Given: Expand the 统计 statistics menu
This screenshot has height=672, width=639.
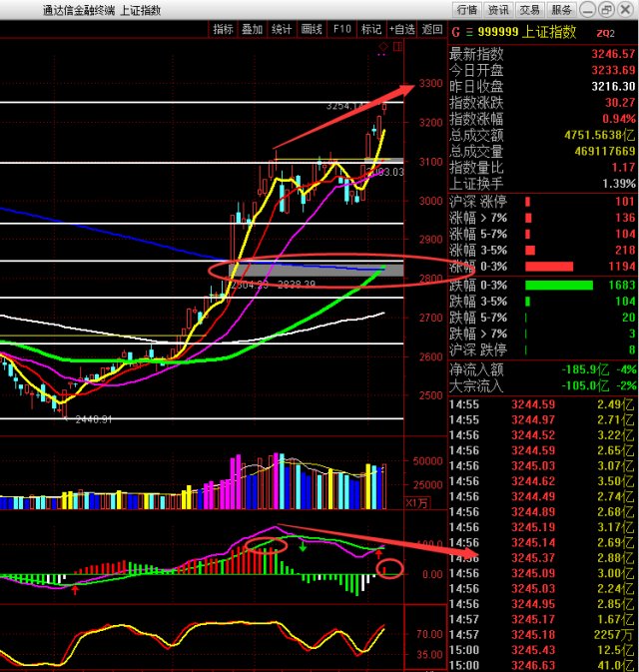Looking at the screenshot, I should [283, 29].
